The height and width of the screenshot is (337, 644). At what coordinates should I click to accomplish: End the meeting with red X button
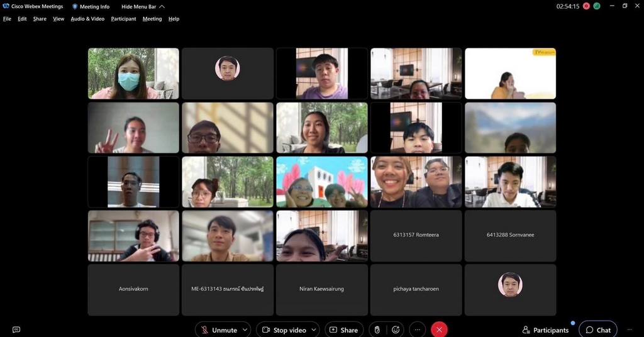(439, 329)
